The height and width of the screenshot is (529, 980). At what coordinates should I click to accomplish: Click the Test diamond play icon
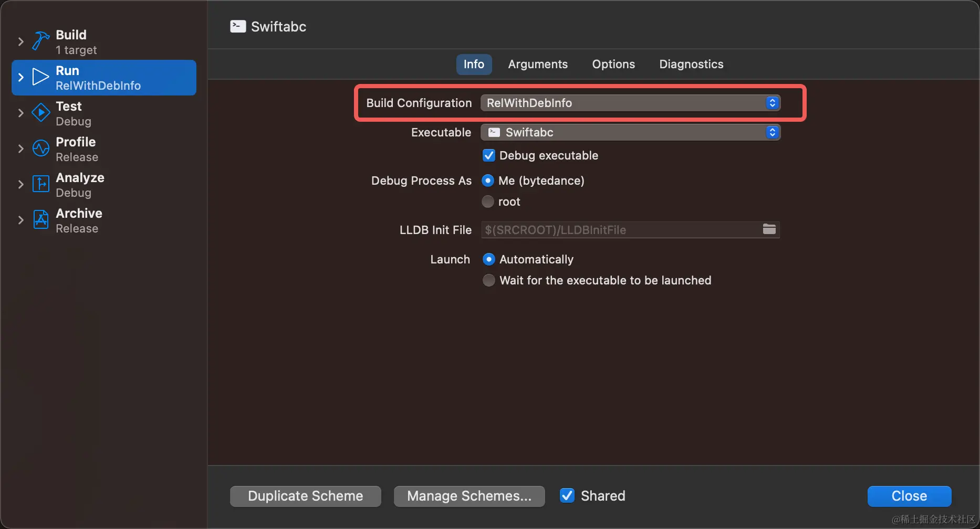point(41,113)
